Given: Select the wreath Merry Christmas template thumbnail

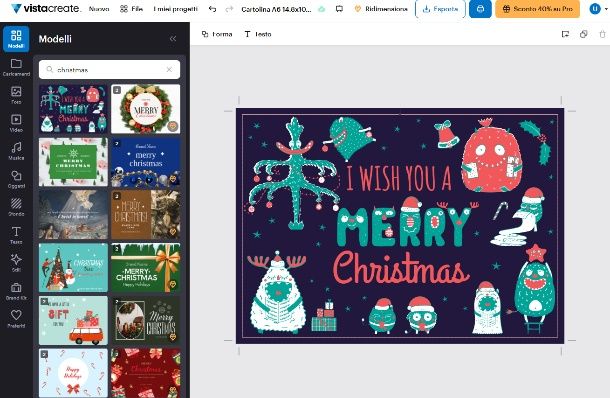Looking at the screenshot, I should [x=145, y=109].
